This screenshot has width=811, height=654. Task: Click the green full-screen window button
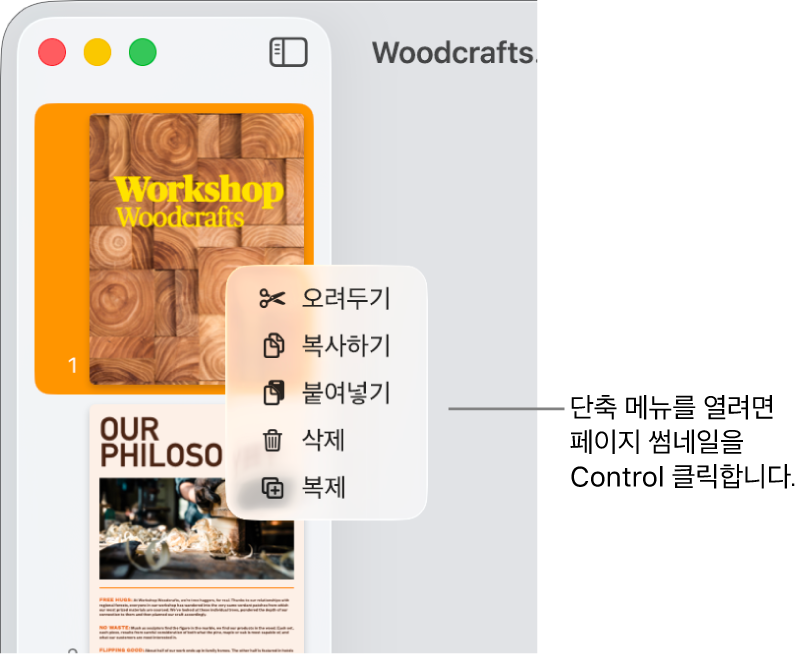point(143,52)
